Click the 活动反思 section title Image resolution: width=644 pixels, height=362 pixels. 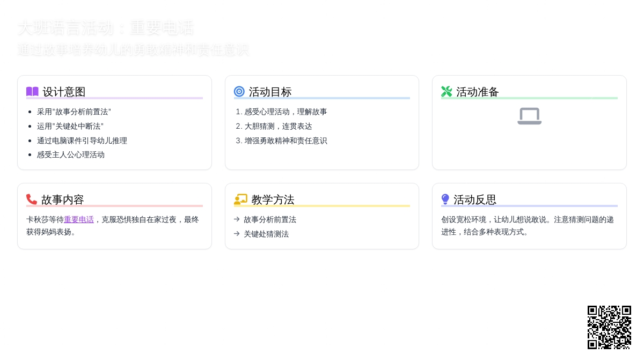(475, 200)
